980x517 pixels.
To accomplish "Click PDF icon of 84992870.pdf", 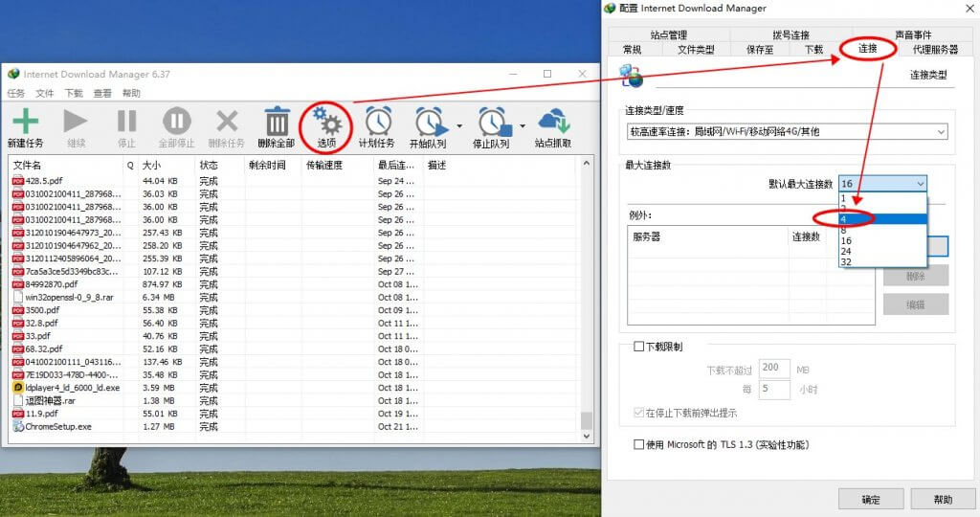I will [x=18, y=284].
